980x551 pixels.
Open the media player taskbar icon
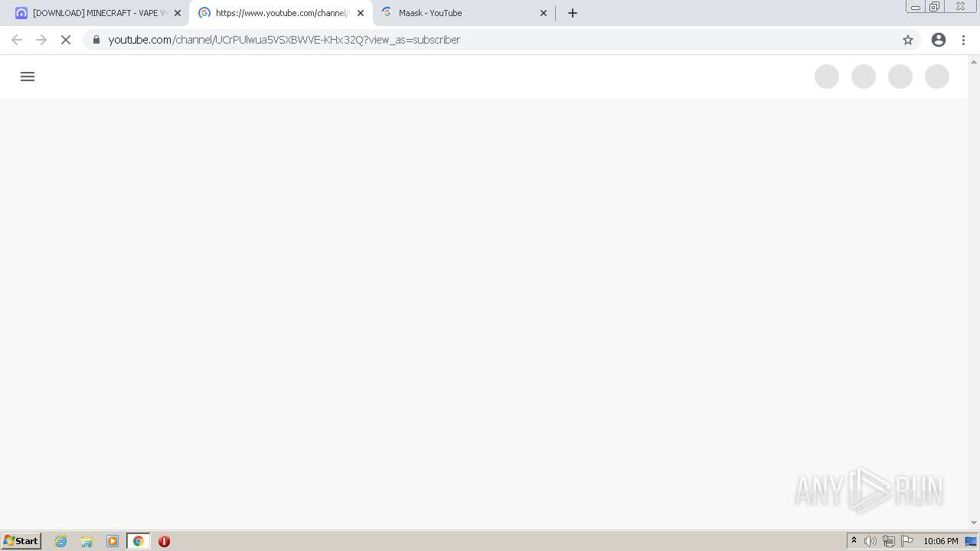pos(113,541)
